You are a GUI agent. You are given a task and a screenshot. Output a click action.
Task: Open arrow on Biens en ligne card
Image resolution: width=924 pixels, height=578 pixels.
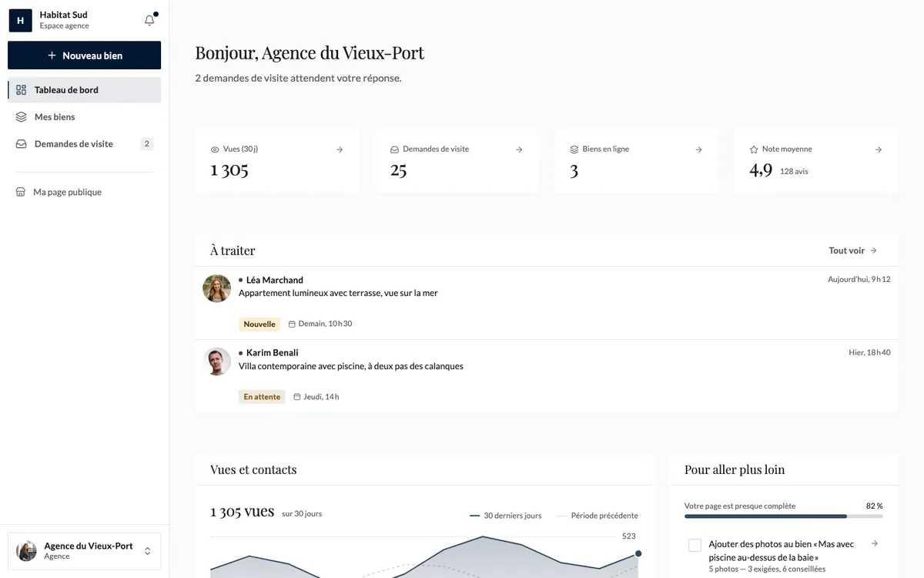(x=698, y=150)
